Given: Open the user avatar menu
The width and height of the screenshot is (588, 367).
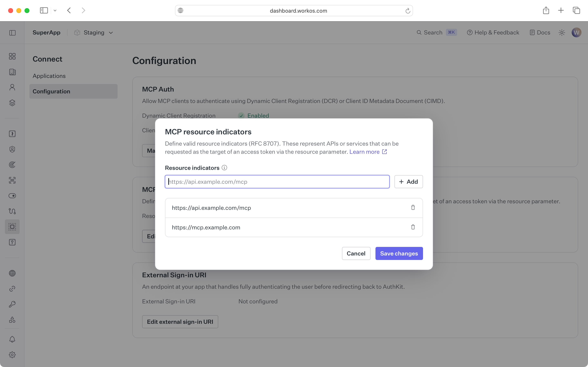Looking at the screenshot, I should (576, 33).
